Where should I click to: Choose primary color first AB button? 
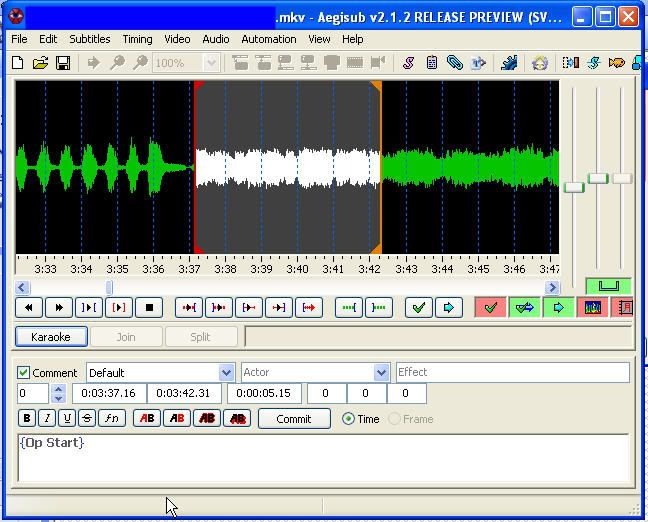click(x=147, y=418)
